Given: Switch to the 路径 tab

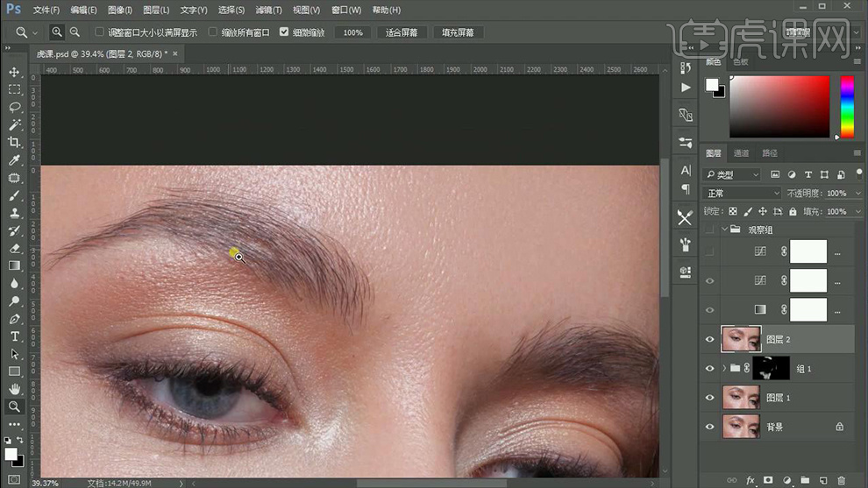Looking at the screenshot, I should (x=770, y=153).
